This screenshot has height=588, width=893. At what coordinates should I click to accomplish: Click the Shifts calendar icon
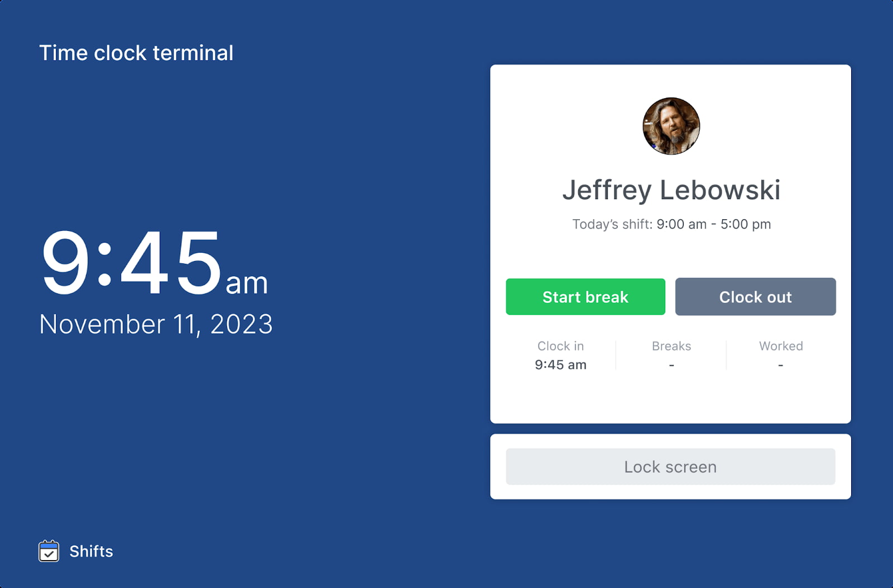49,552
